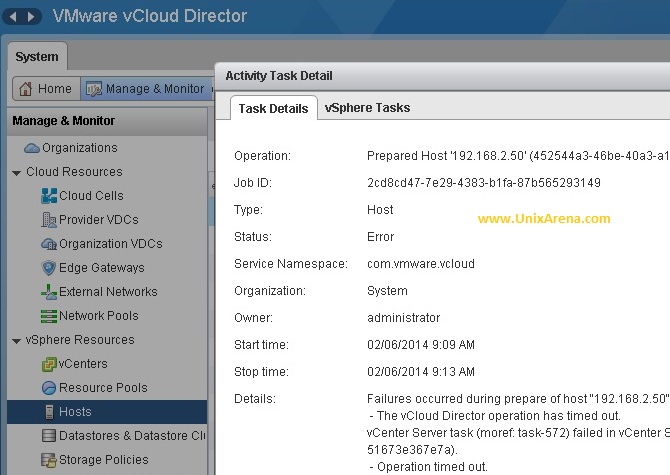This screenshot has width=670, height=475.
Task: Click the Stop time '9:13 AM' value
Action: 421,372
